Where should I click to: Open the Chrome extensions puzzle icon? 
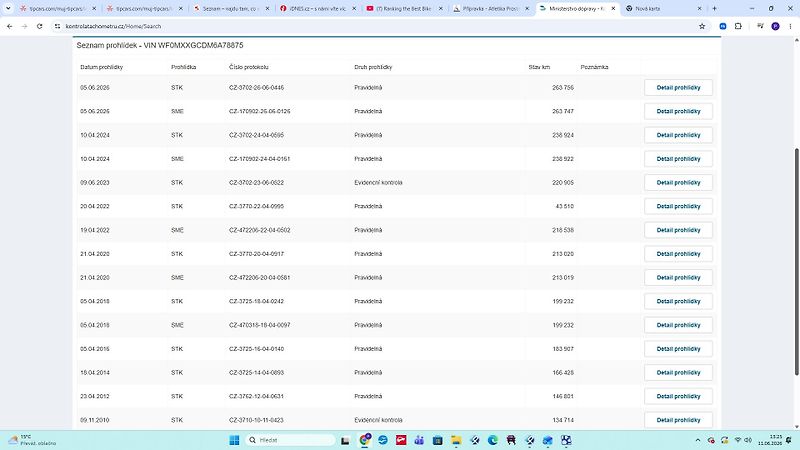pos(738,26)
